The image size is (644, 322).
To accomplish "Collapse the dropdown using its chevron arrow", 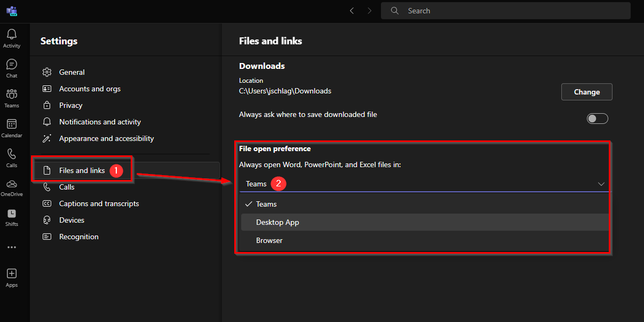I will pos(601,184).
